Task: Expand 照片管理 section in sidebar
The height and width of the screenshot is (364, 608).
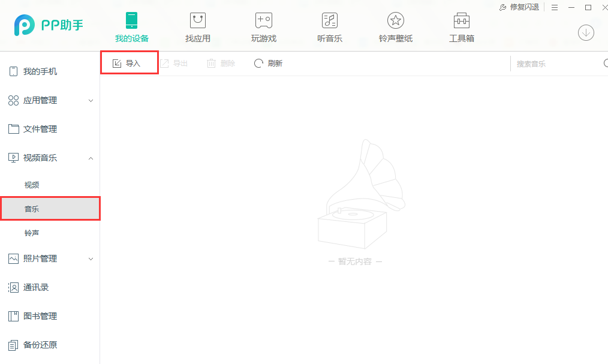Action: (91, 259)
